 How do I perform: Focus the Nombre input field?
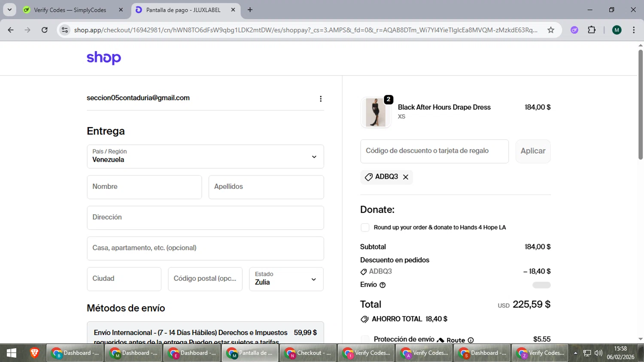tap(144, 187)
